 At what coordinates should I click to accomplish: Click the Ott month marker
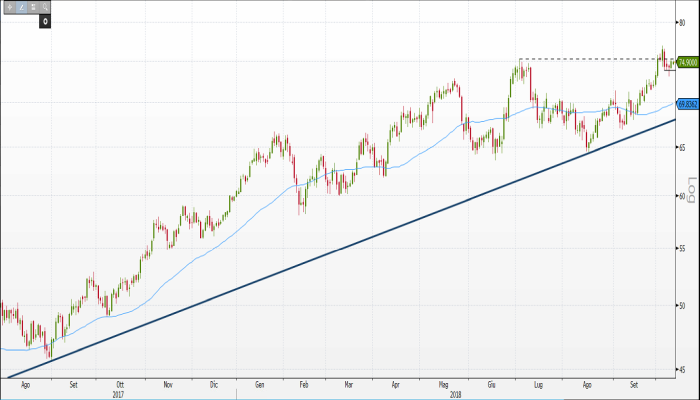[x=120, y=382]
